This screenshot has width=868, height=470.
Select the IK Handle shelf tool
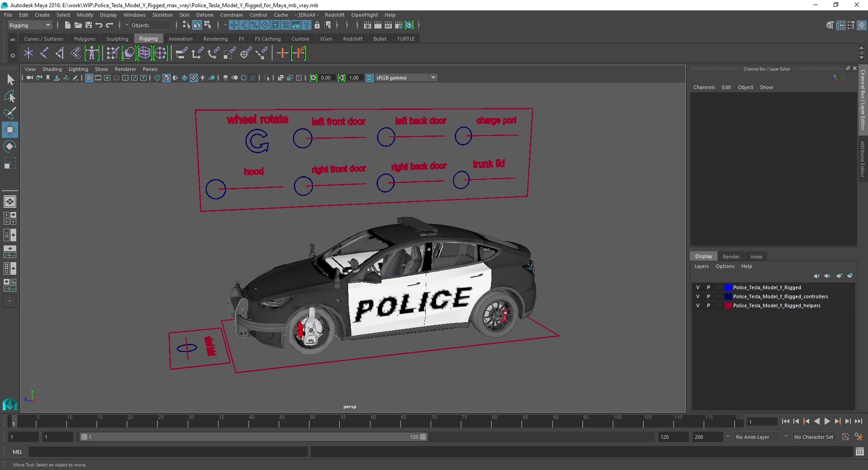60,53
